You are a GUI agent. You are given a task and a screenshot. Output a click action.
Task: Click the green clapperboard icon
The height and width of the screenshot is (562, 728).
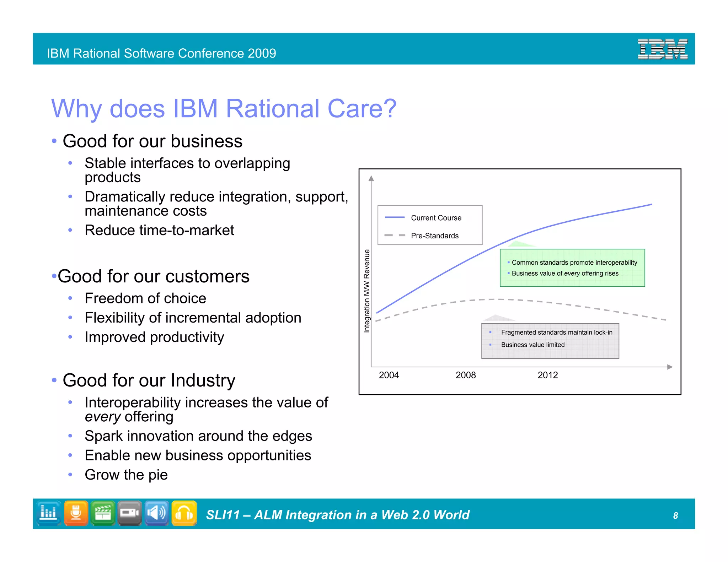pos(103,513)
